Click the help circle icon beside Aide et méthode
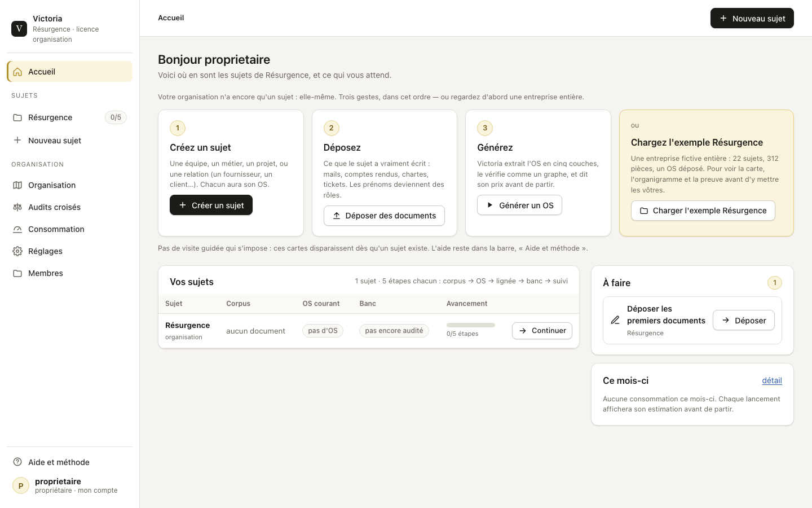Screen dimensions: 812x508 point(17,462)
